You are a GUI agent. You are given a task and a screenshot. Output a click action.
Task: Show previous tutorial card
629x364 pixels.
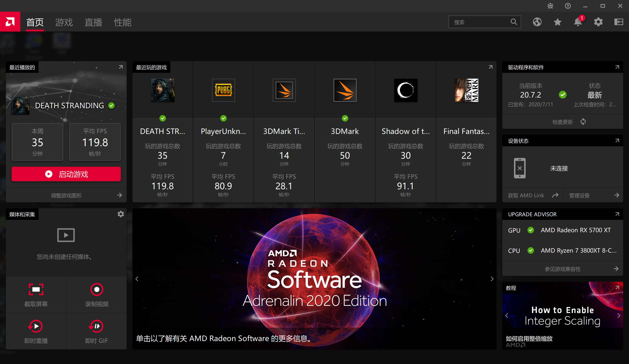[507, 316]
